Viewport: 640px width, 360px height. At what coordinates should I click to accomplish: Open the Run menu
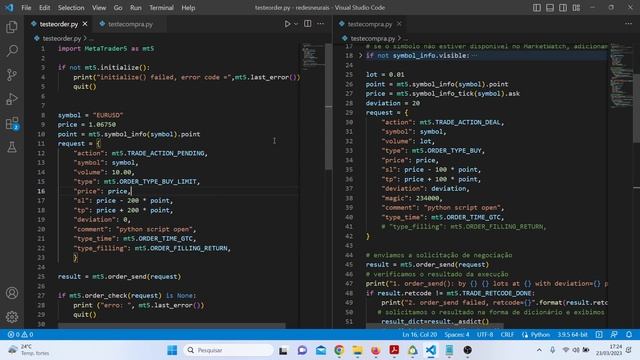click(136, 8)
